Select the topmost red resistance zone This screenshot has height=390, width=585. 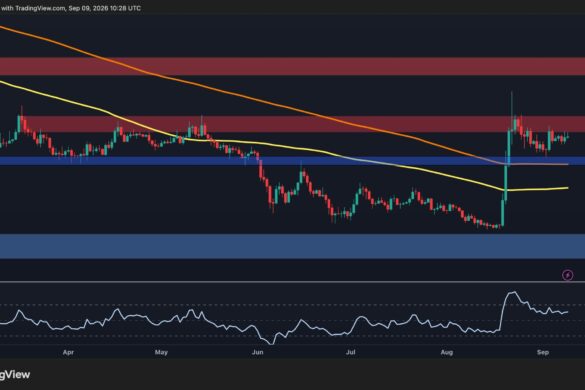[292, 66]
